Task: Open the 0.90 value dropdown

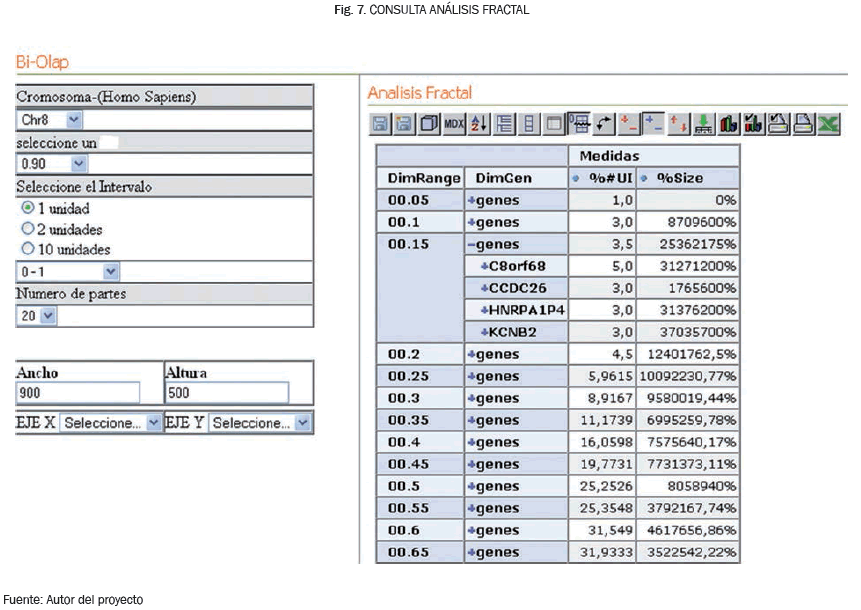Action: [x=79, y=164]
